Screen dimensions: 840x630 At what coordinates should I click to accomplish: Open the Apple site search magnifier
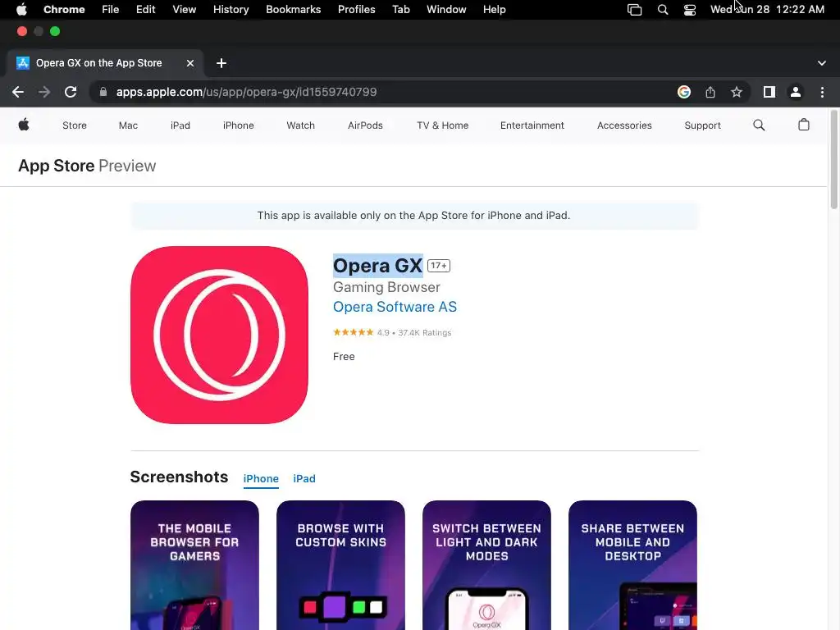(759, 126)
